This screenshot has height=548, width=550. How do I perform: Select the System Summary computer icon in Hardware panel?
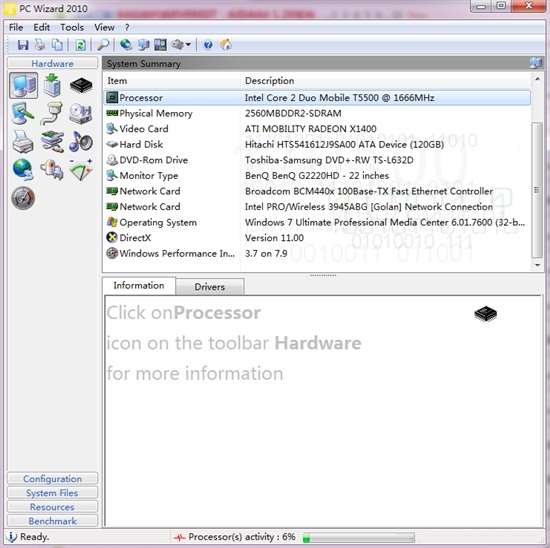click(24, 86)
